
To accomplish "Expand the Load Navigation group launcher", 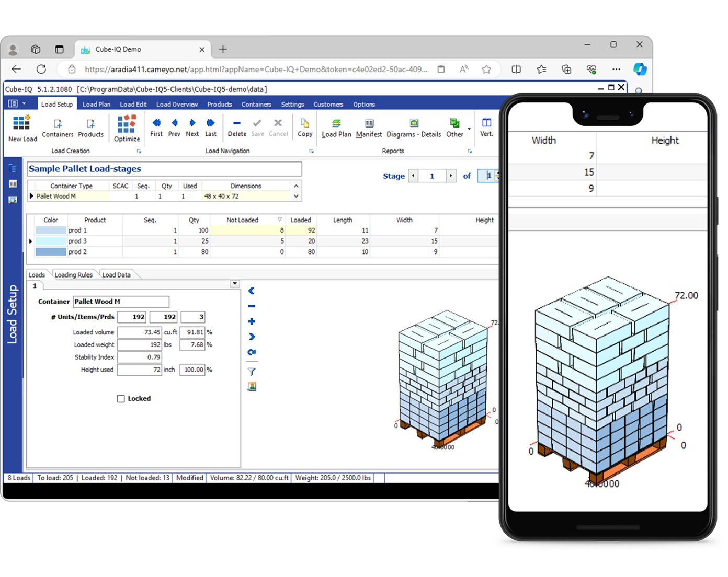I will (311, 151).
